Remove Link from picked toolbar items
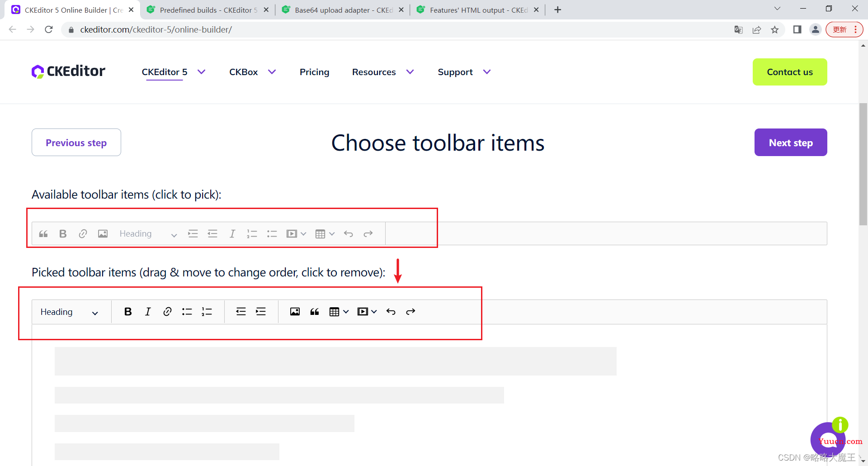The width and height of the screenshot is (868, 466). pyautogui.click(x=167, y=312)
